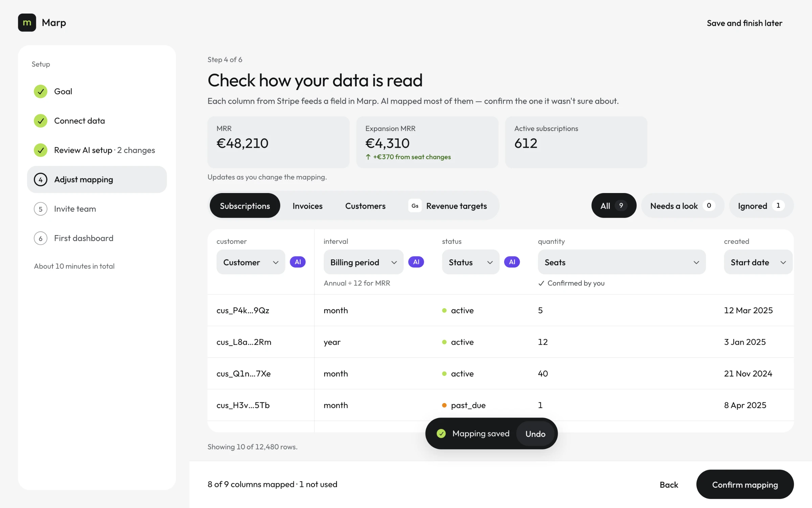
Task: Click step 5 circle icon beside Invite team
Action: [x=41, y=209]
